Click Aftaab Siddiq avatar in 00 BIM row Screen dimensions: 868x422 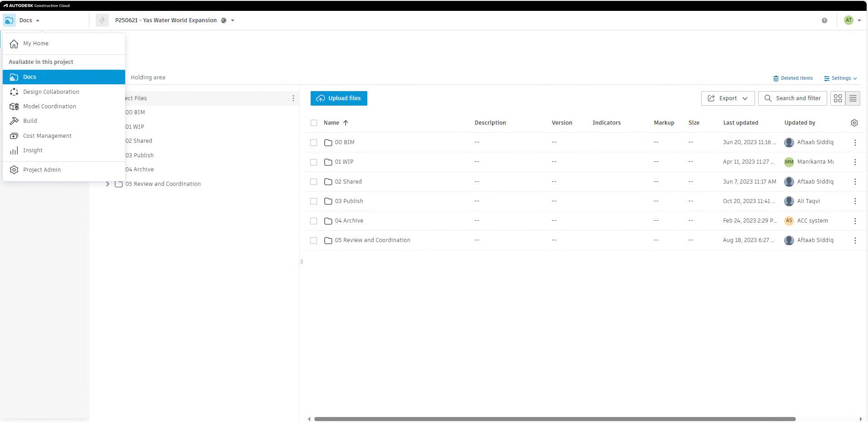click(789, 142)
